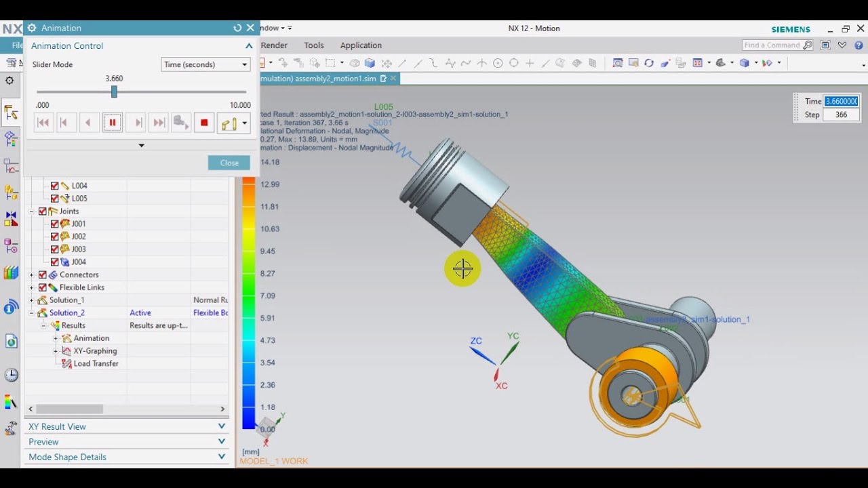The image size is (868, 488).
Task: Toggle the L004 checkbox
Action: [x=55, y=186]
